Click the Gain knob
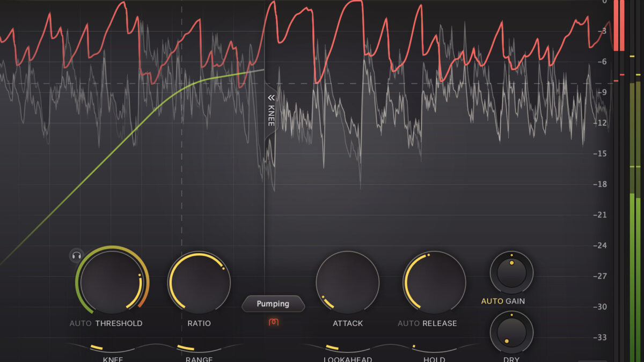The height and width of the screenshot is (362, 644). tap(511, 272)
